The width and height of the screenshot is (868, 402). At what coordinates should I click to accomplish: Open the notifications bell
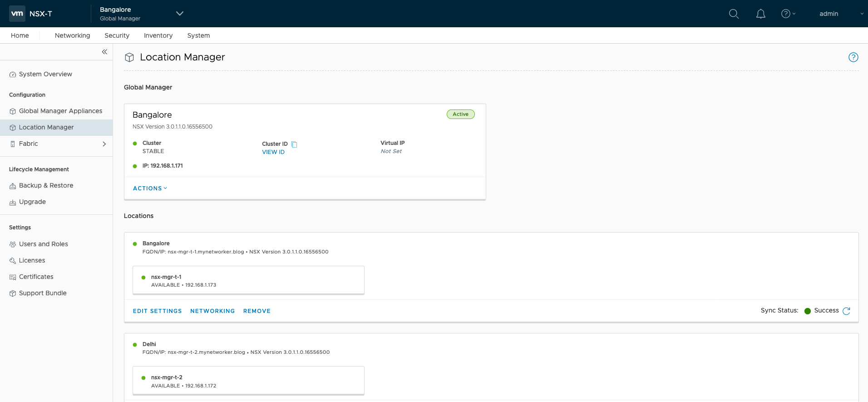(760, 14)
